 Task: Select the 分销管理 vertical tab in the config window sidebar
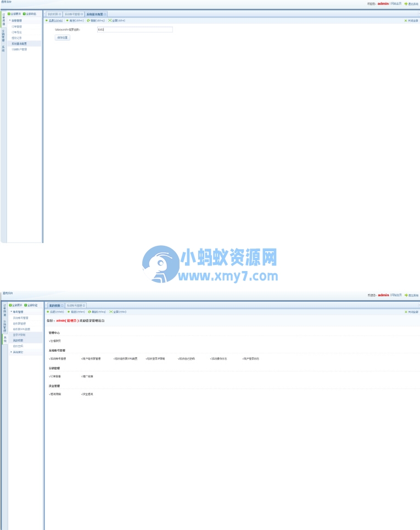coord(3,35)
